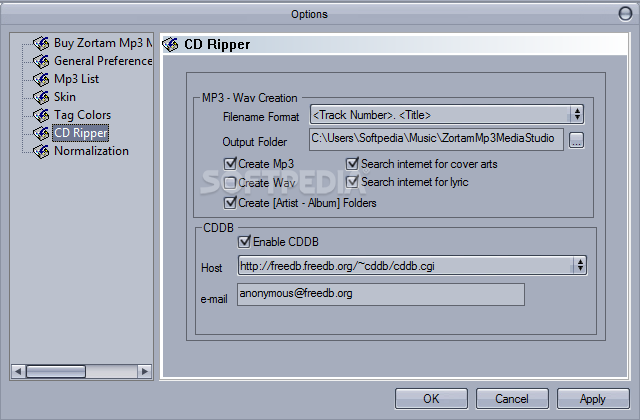
Task: Select Skin in options tree
Action: pyautogui.click(x=65, y=97)
